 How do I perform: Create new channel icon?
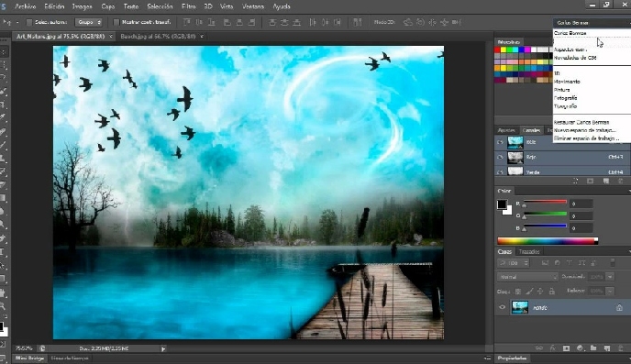(606, 182)
